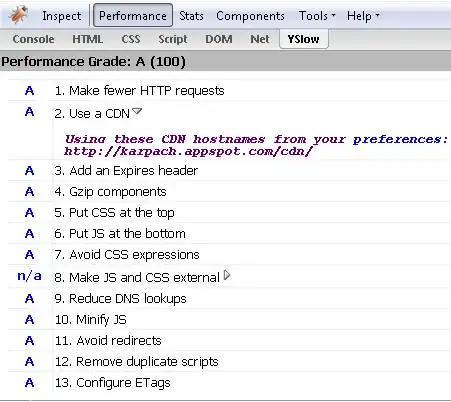This screenshot has height=402, width=451.
Task: Click rule 12 Remove duplicate scripts
Action: (137, 362)
